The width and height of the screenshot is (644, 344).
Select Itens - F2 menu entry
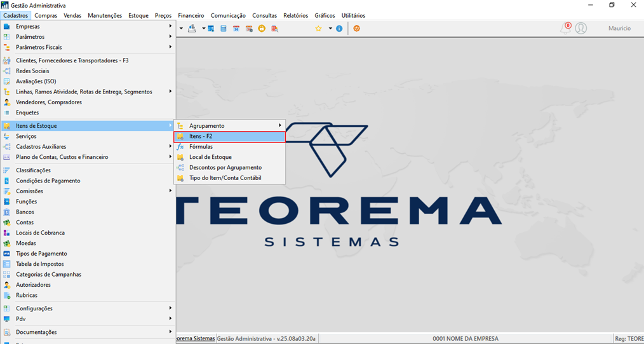tap(229, 137)
